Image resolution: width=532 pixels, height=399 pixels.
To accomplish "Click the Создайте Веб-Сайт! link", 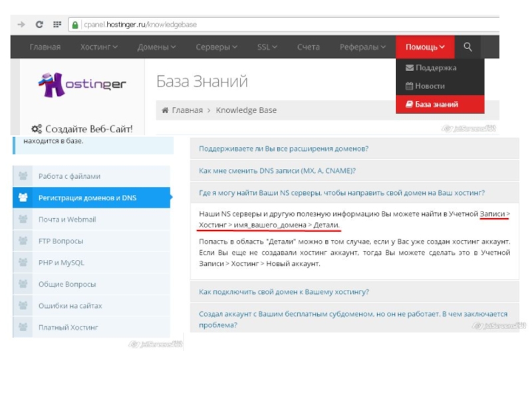I will (x=82, y=128).
